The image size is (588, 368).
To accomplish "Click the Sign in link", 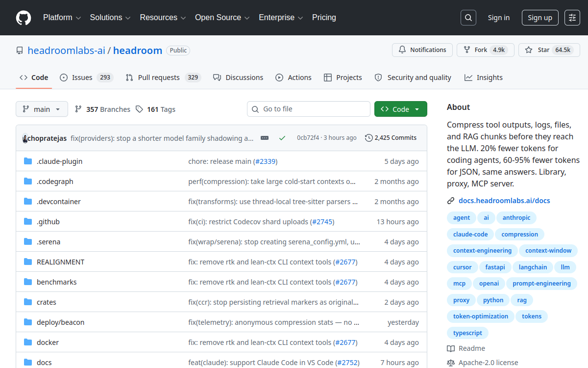I will pos(498,18).
